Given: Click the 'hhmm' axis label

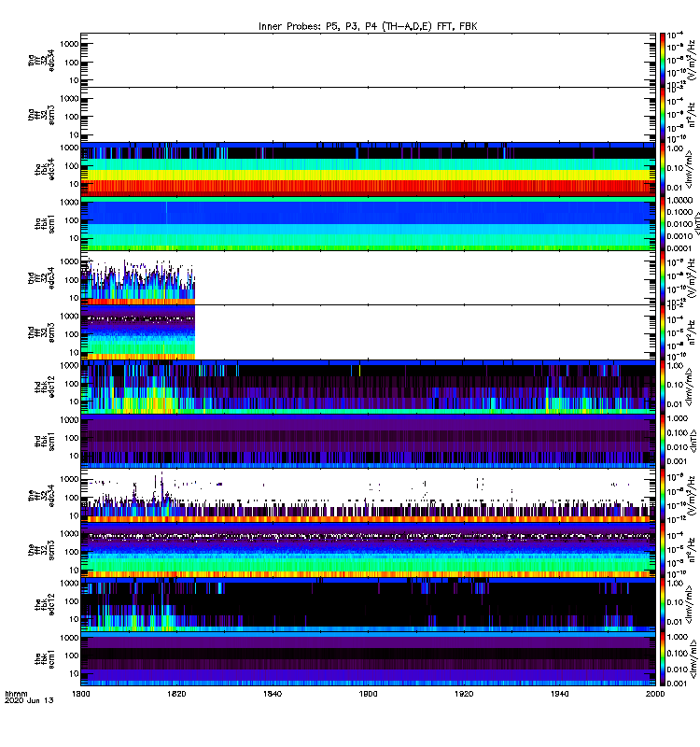Looking at the screenshot, I should coord(16,694).
